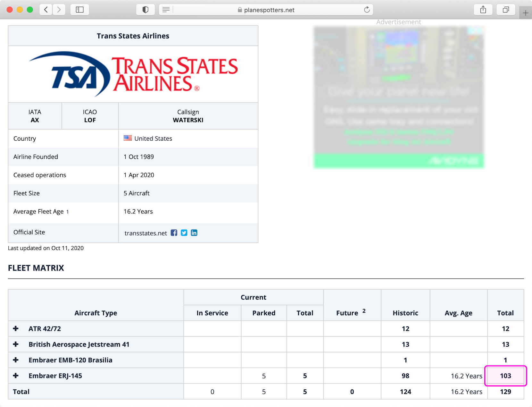Click British Aerospace Jetstream 41 type name

coord(79,344)
